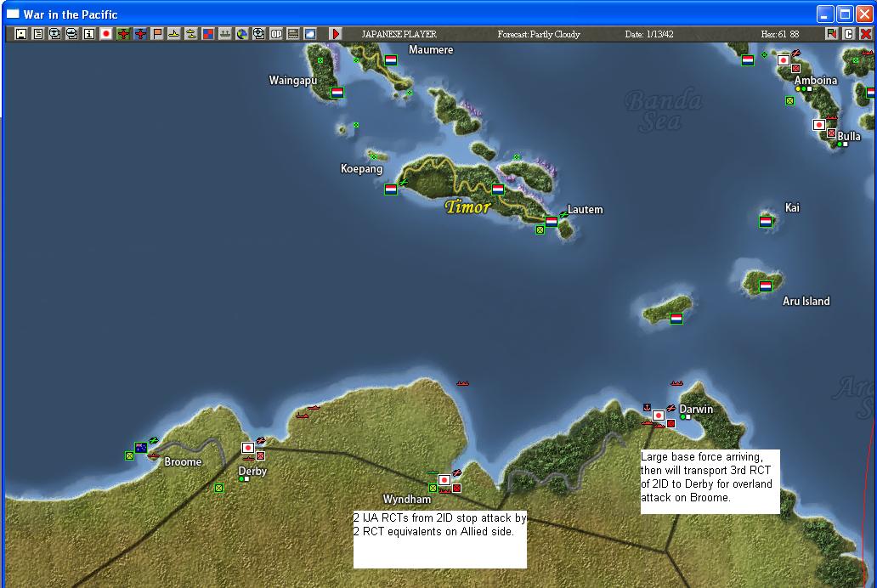Screen dimensions: 877x588
Task: Select the Dutch flag base at Lautem
Action: point(552,222)
